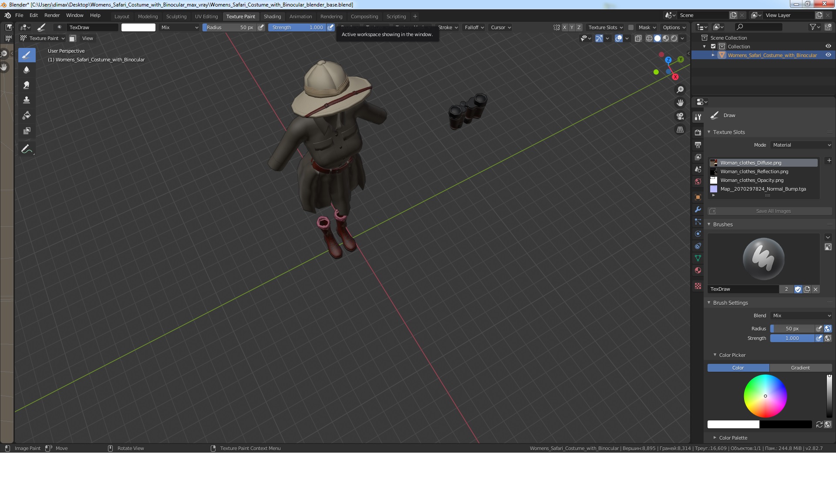Image resolution: width=836 pixels, height=504 pixels.
Task: Open Texture Slots header dropdown
Action: point(605,27)
